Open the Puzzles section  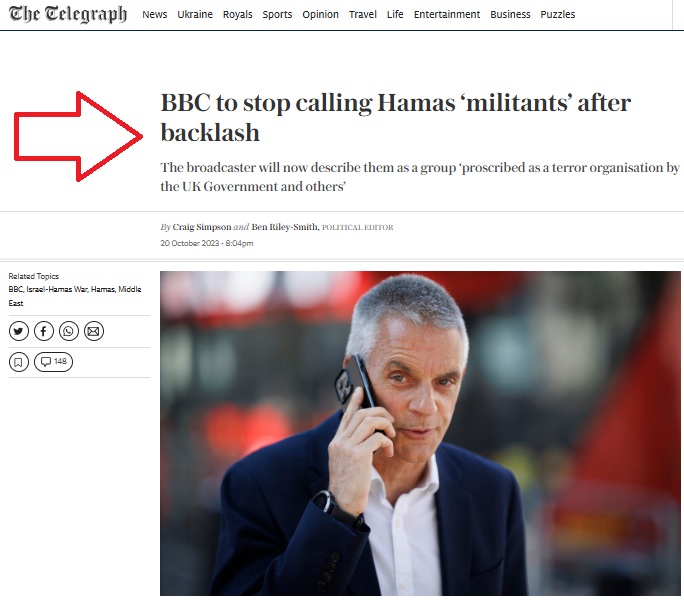click(557, 14)
